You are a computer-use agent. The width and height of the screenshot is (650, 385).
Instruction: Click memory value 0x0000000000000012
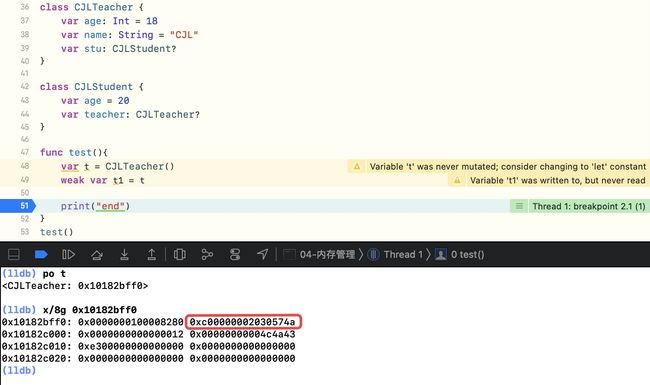(x=131, y=334)
